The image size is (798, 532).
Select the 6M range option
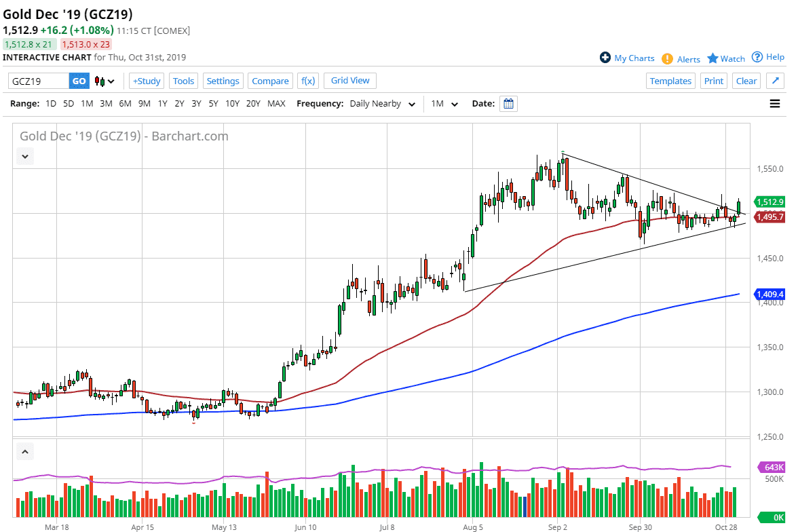[x=125, y=104]
